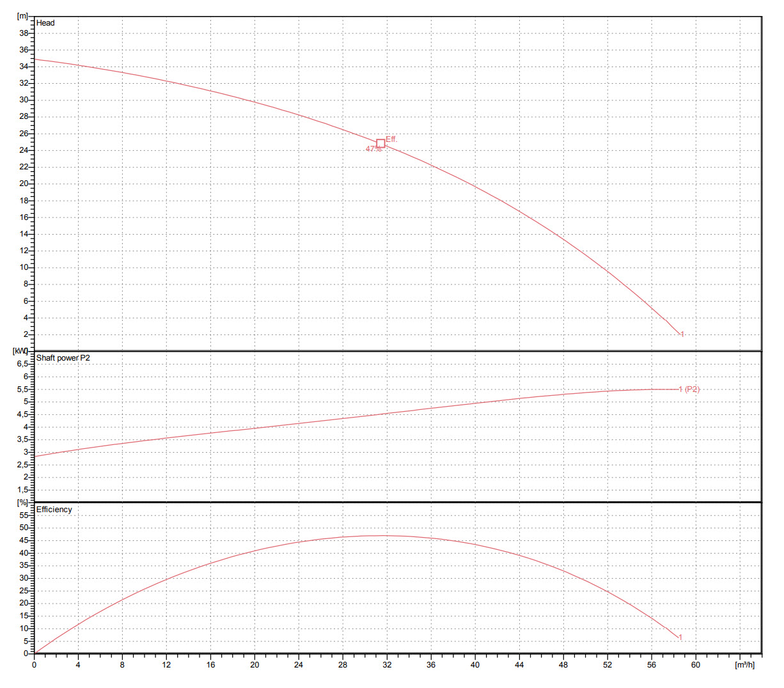Click the 6,5 tick on the power axis
This screenshot has height=688, width=784.
22,364
